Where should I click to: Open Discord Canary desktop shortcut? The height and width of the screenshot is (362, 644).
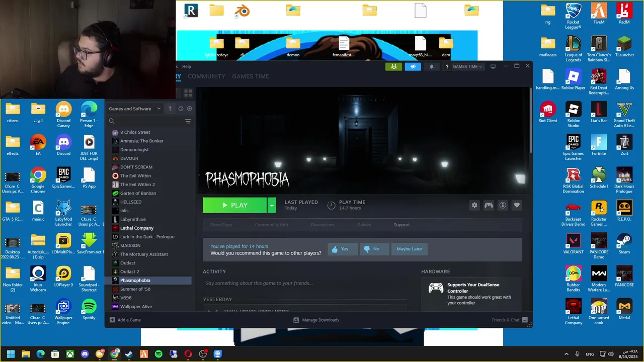pyautogui.click(x=63, y=115)
